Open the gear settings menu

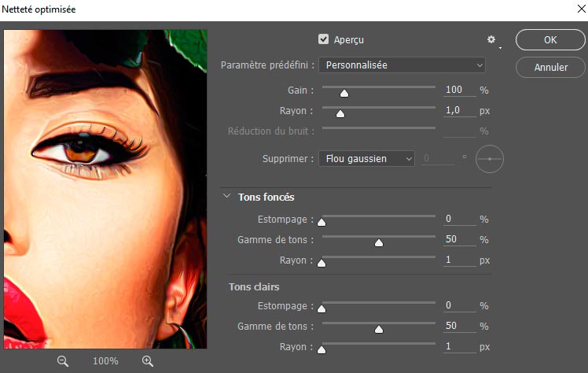492,39
